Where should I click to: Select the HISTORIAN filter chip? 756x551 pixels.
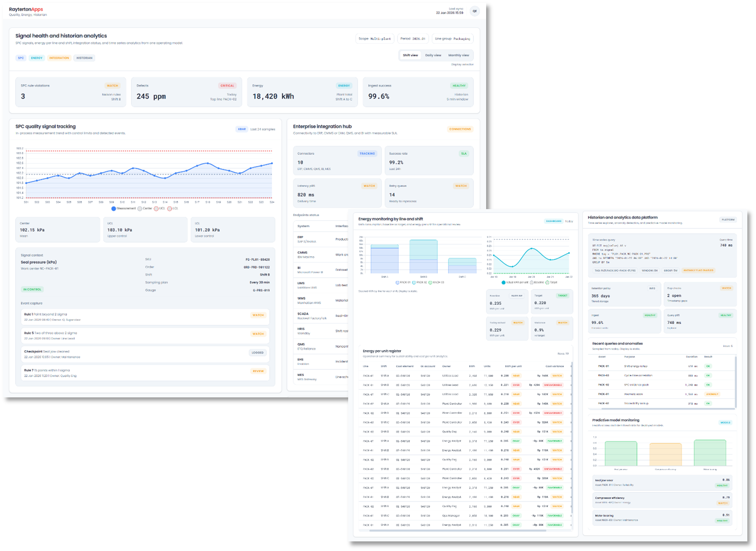(84, 58)
